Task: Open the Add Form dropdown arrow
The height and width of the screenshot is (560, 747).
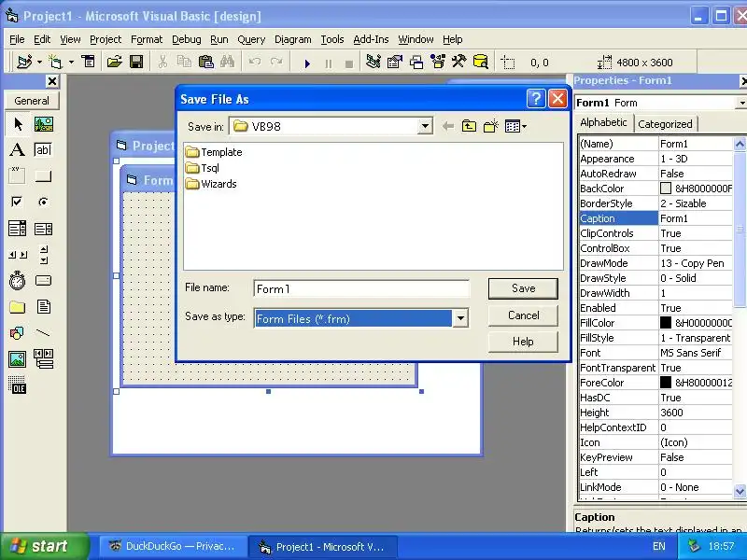Action: pyautogui.click(x=71, y=62)
